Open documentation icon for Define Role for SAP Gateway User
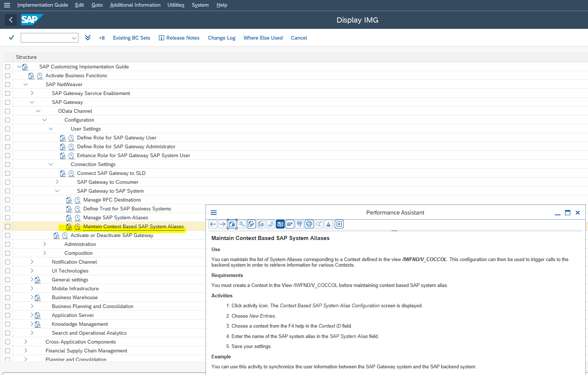 [63, 138]
